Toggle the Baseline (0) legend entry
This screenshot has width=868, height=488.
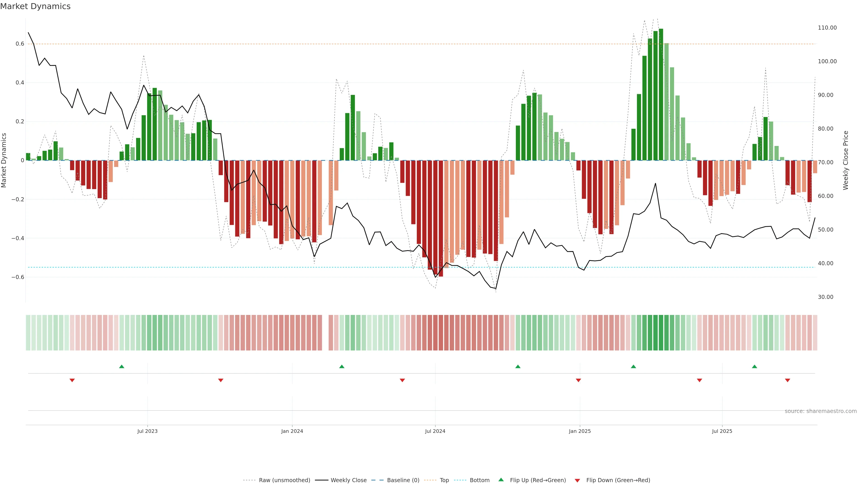coord(403,480)
